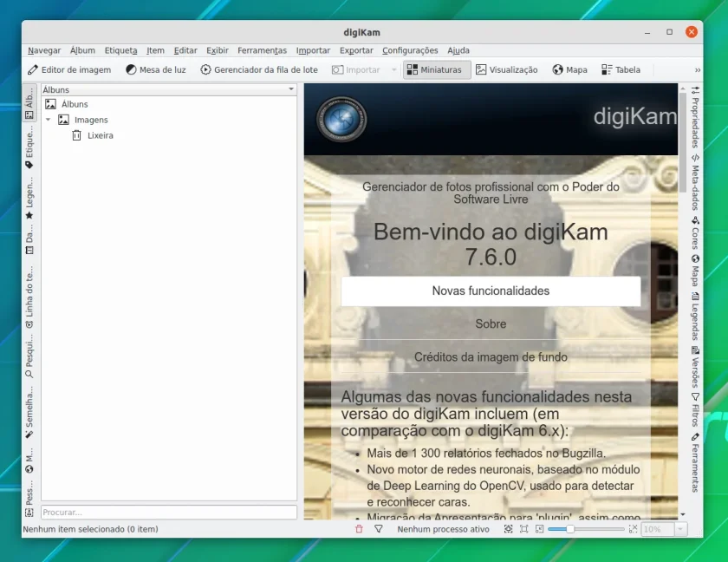Launch Gerenciador da fila de lote

pos(259,69)
